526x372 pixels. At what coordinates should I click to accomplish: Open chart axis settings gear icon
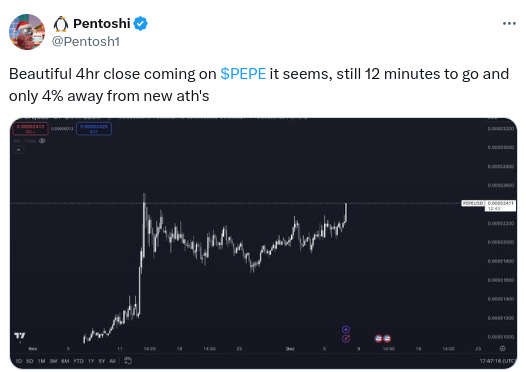click(x=502, y=349)
